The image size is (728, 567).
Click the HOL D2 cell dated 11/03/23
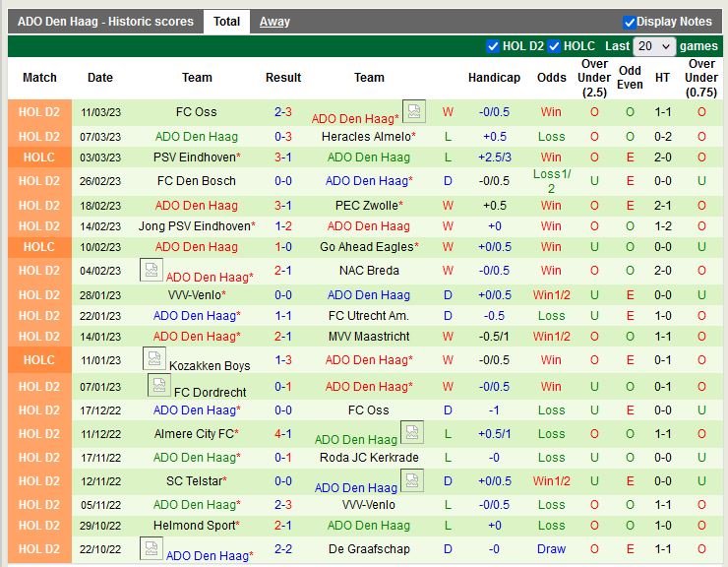(x=39, y=112)
